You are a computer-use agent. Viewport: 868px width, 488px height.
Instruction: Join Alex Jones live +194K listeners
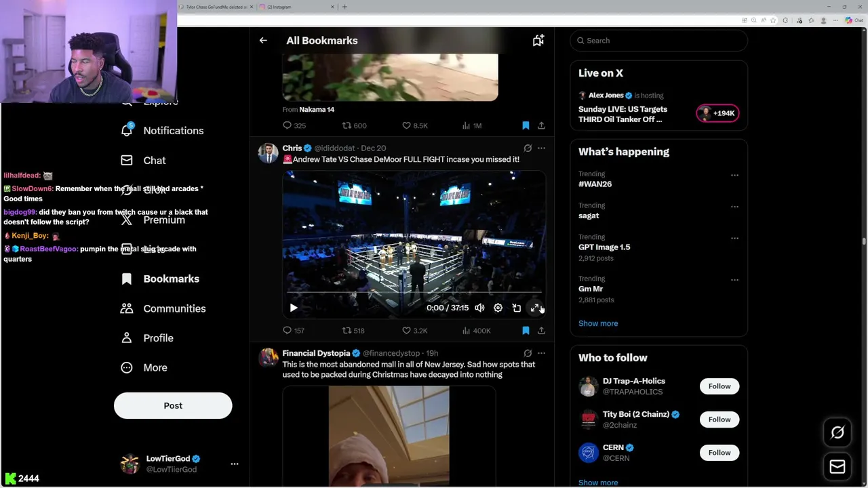click(717, 113)
